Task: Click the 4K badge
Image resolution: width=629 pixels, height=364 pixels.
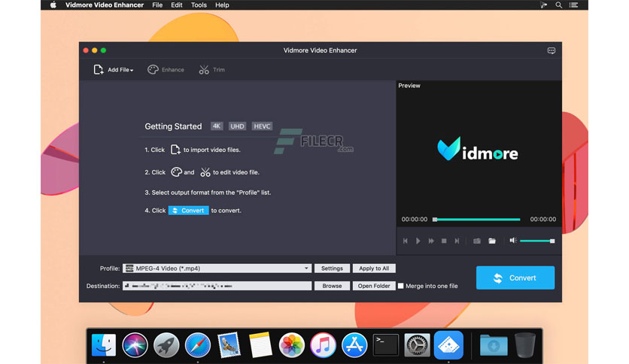Action: pyautogui.click(x=217, y=126)
